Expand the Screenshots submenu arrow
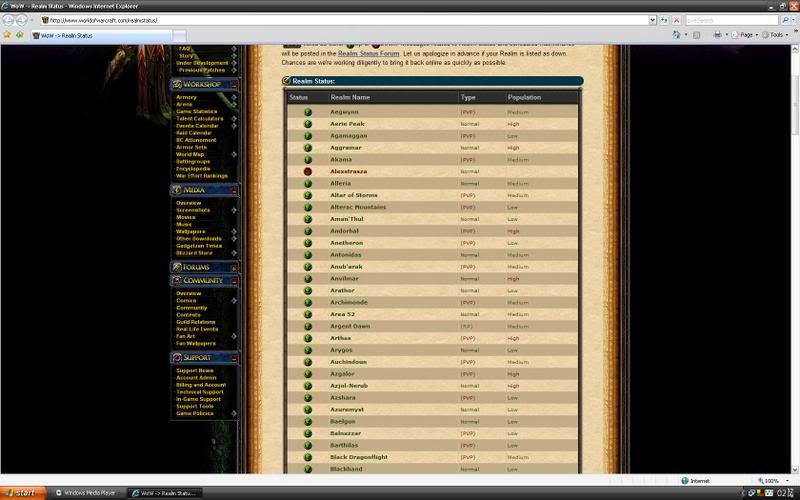Viewport: 800px width, 500px height. [234, 210]
